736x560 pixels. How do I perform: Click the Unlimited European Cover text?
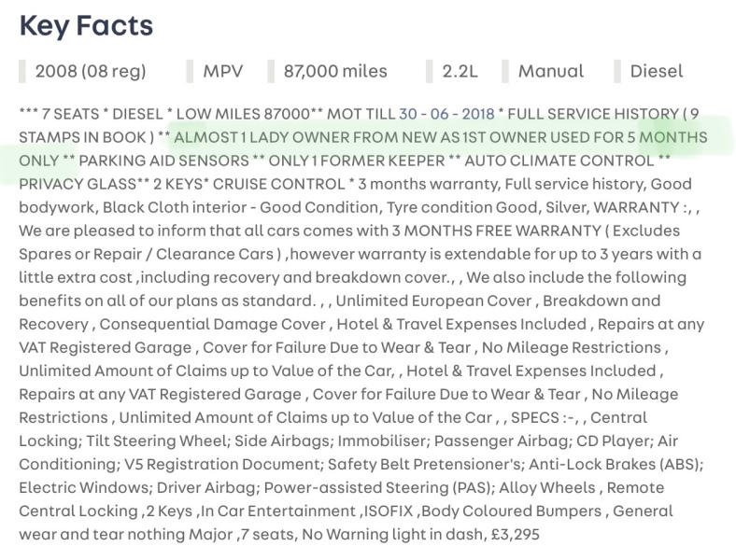(433, 301)
